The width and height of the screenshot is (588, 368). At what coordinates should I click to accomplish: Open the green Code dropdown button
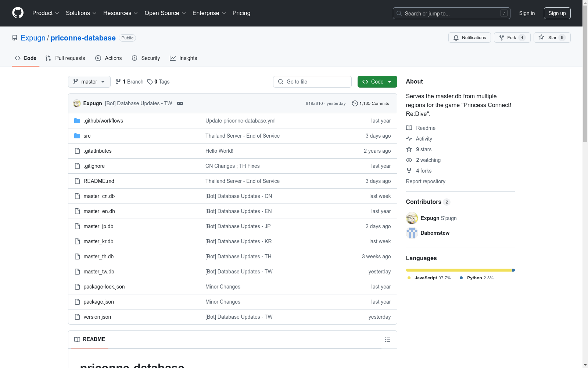coord(377,82)
